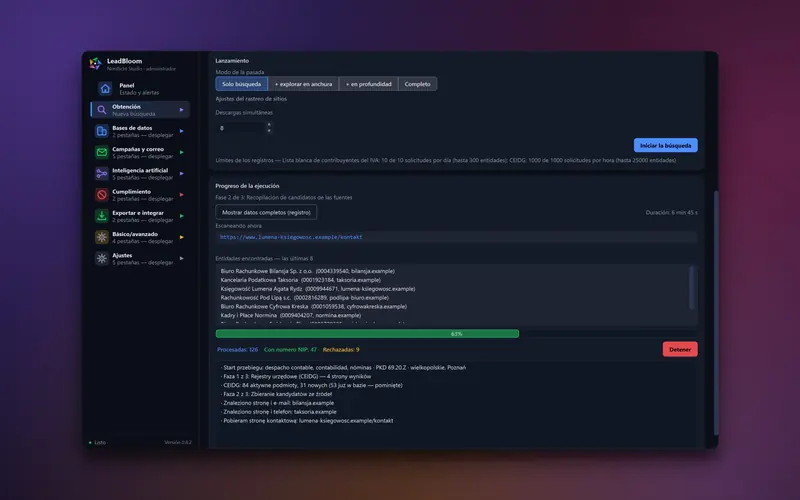The width and height of the screenshot is (800, 500).
Task: Select the Completo mode
Action: (417, 84)
